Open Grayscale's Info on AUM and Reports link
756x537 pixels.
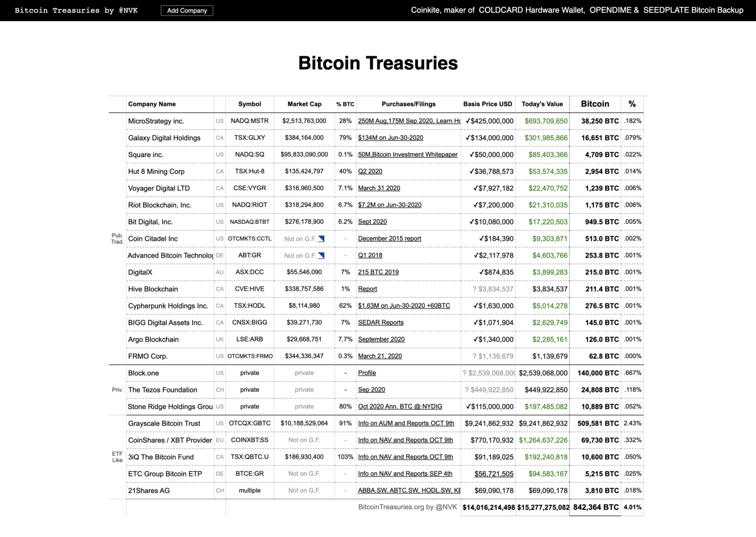[406, 423]
